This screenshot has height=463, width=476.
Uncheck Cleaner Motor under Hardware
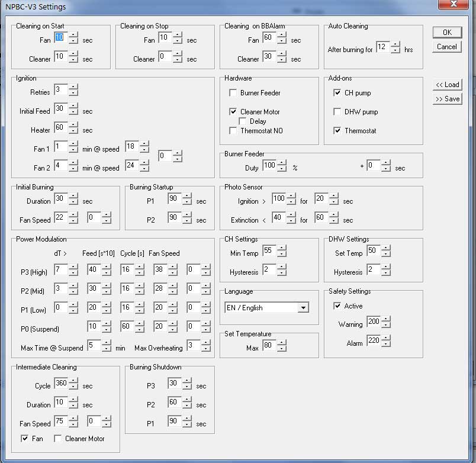pos(233,111)
